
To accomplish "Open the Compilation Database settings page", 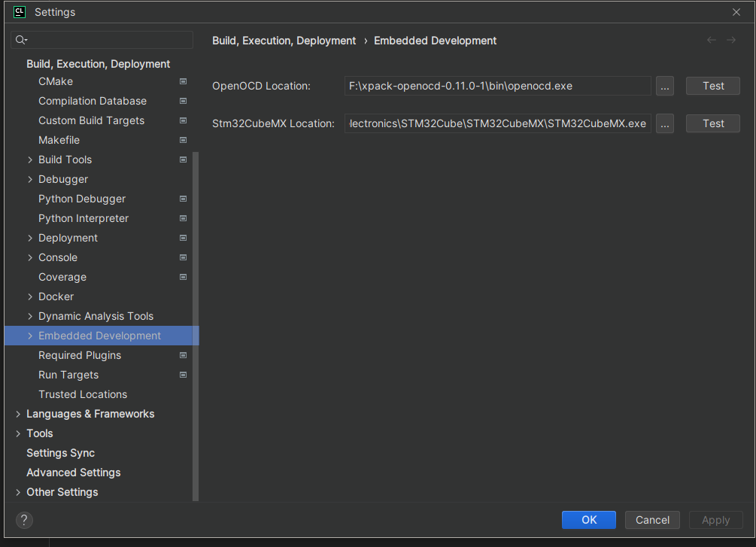I will point(93,101).
